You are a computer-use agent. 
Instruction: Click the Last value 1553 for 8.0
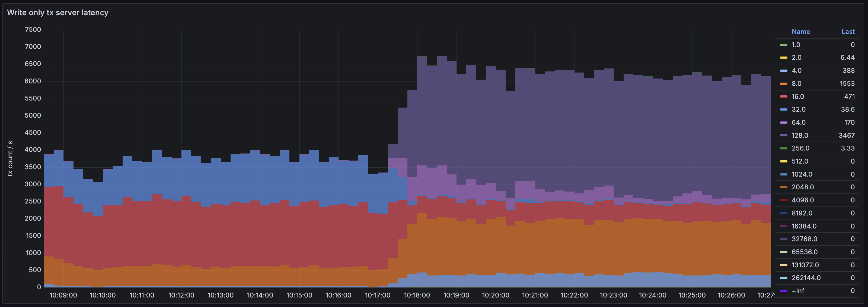point(847,84)
